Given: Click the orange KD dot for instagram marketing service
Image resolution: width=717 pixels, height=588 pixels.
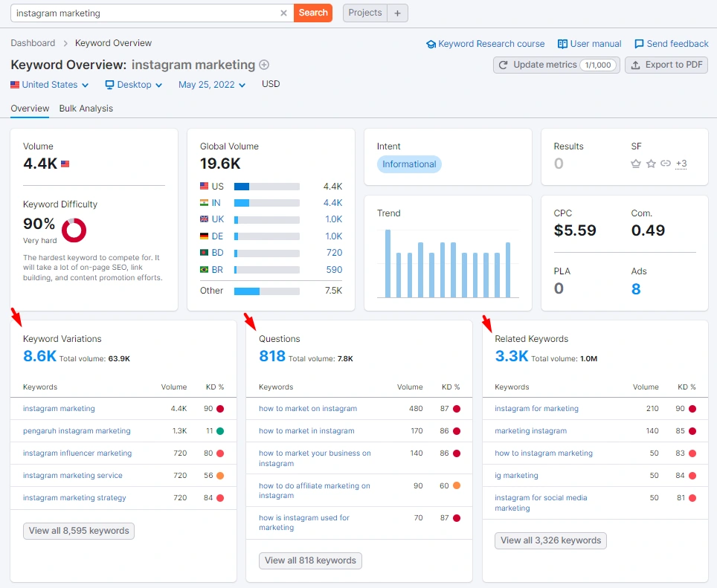Looking at the screenshot, I should pyautogui.click(x=220, y=476).
